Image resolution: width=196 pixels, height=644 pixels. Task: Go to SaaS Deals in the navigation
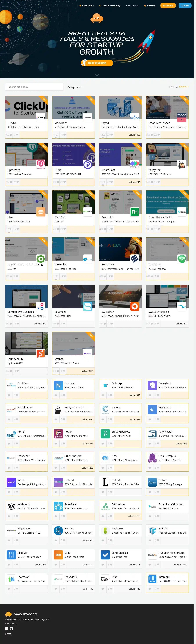pos(86,6)
